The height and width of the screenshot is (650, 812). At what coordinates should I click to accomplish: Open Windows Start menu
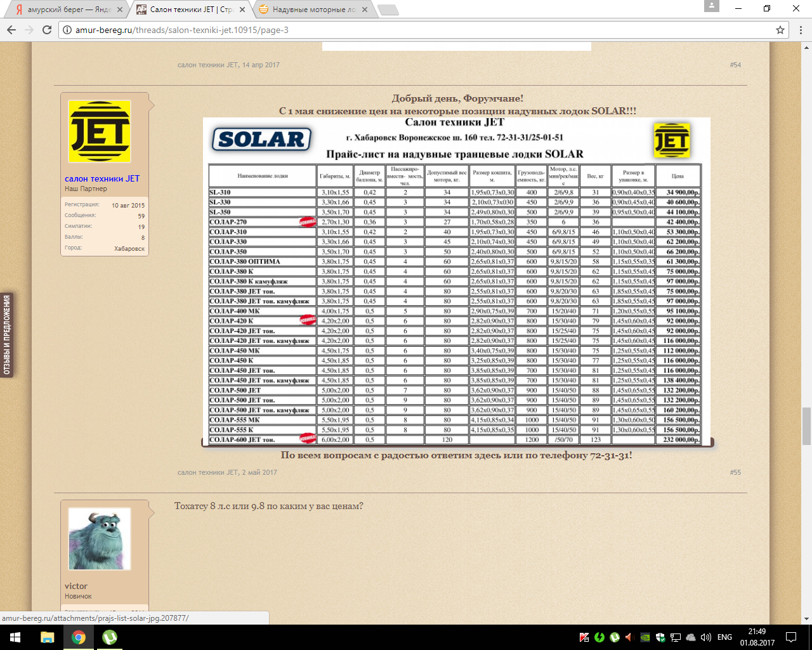tap(15, 637)
